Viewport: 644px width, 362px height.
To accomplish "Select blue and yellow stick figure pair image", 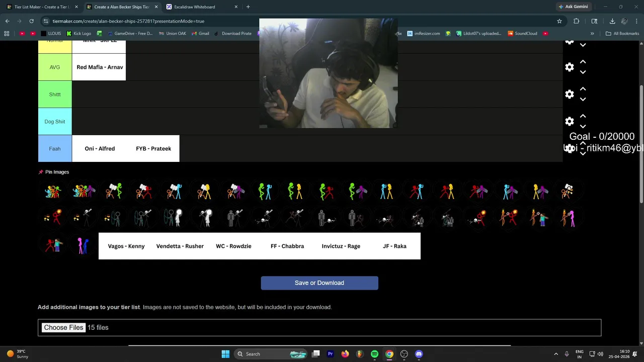I will [386, 191].
